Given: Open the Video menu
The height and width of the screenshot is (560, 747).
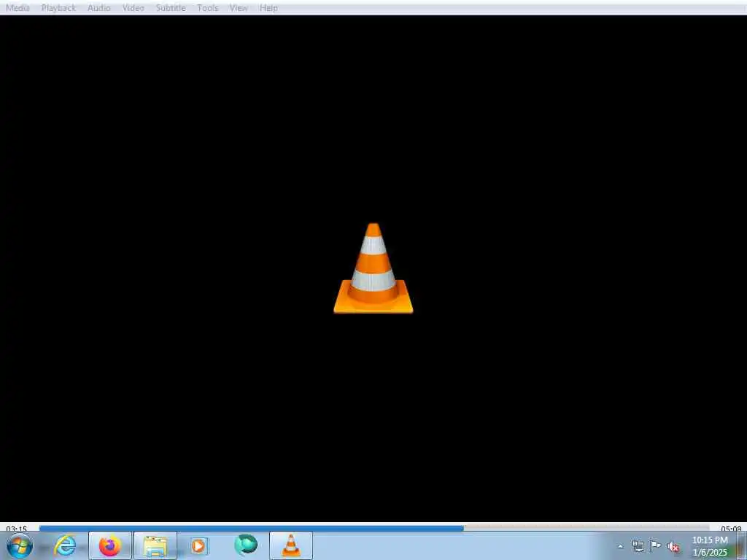Looking at the screenshot, I should tap(133, 8).
